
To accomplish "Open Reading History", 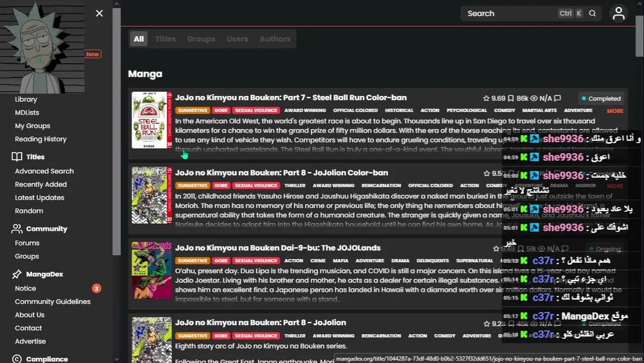I will 41,139.
